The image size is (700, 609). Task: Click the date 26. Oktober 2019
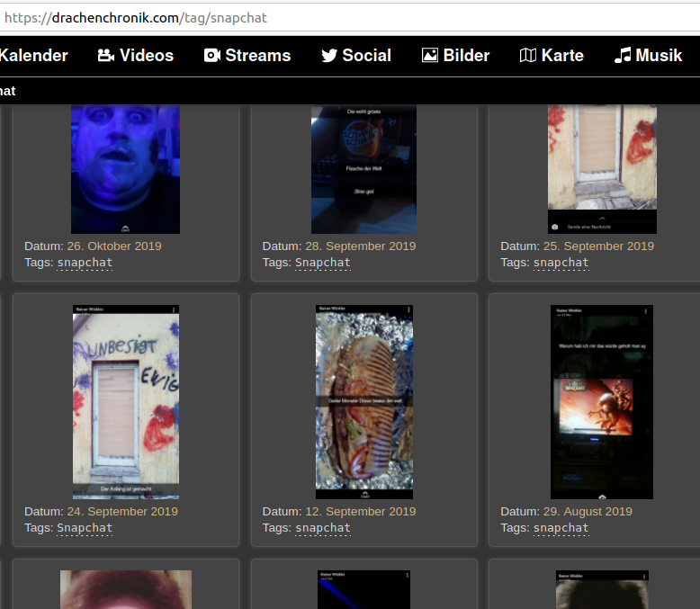pyautogui.click(x=114, y=246)
